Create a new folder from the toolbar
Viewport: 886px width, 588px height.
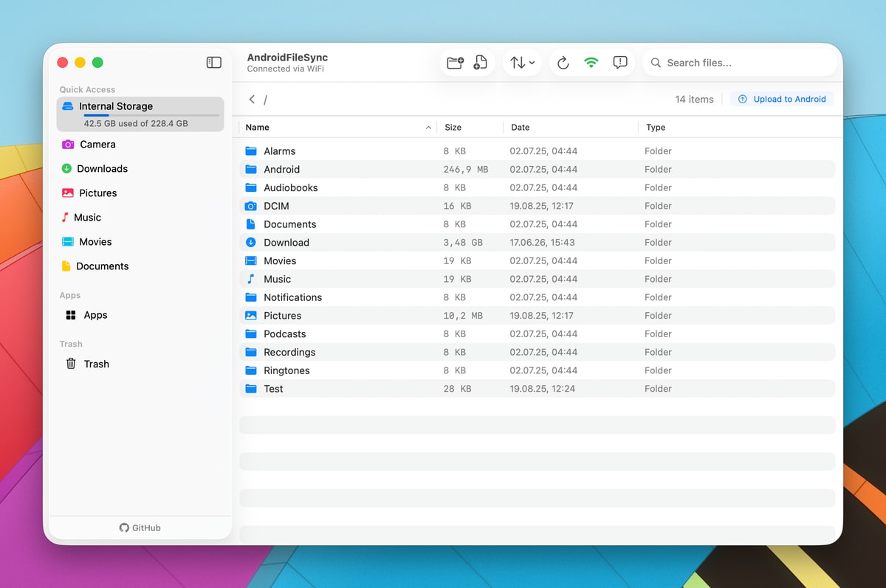tap(455, 63)
